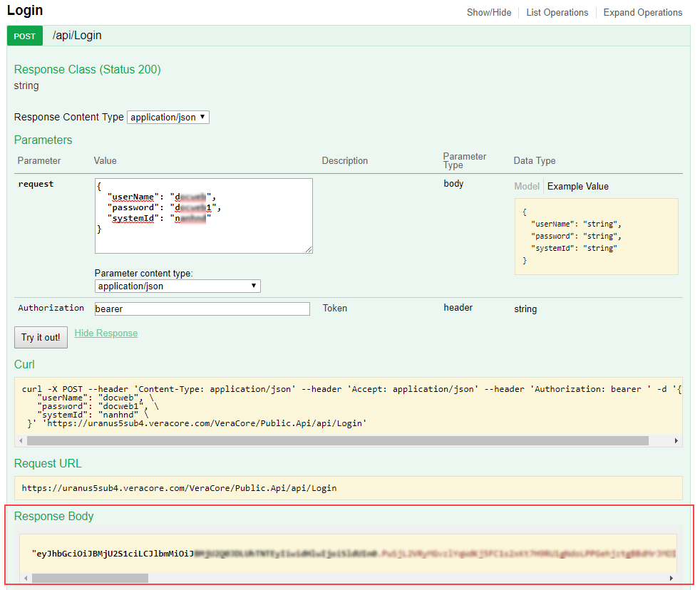Click the right arrow of the Response Body scrollbar

[x=671, y=579]
